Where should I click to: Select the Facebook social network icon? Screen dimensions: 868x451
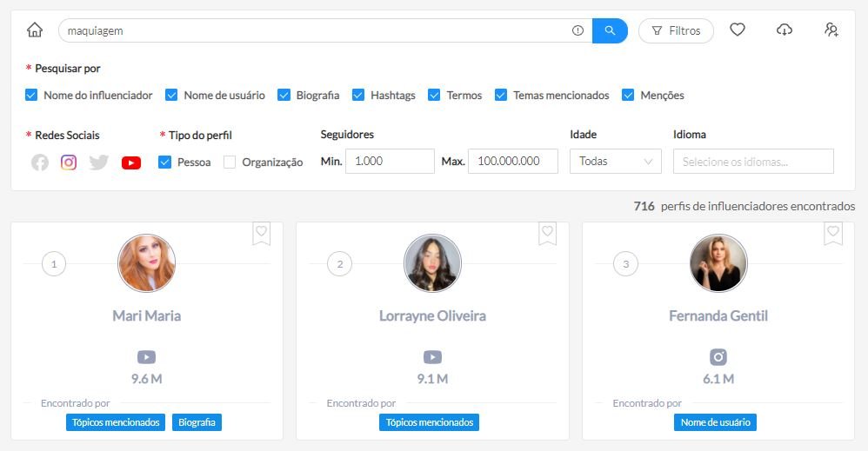(x=40, y=162)
